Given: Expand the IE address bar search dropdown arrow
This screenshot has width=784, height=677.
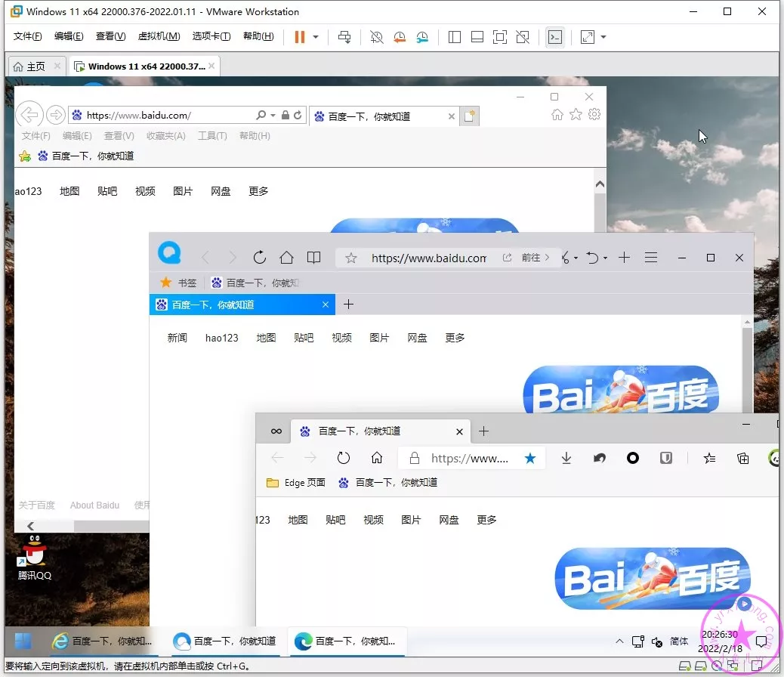Looking at the screenshot, I should [x=273, y=116].
